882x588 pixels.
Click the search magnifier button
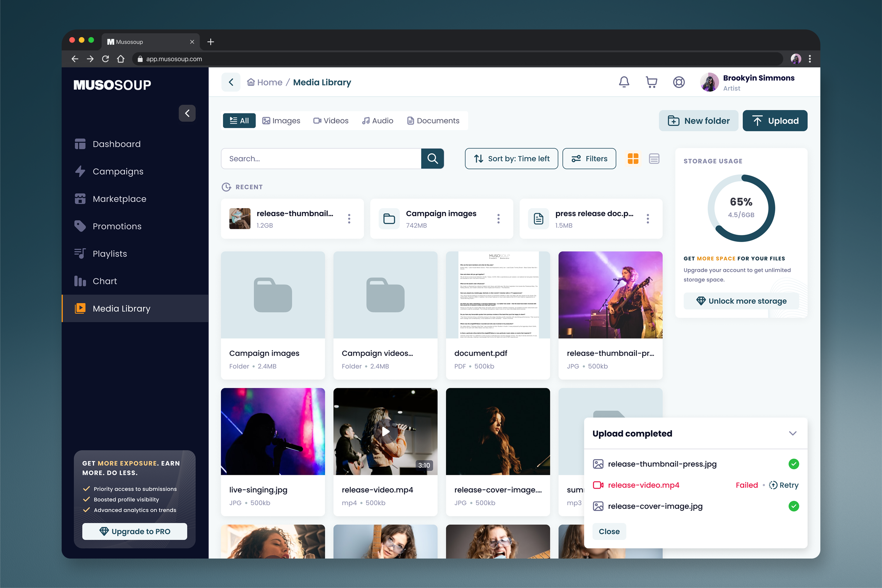pos(432,159)
